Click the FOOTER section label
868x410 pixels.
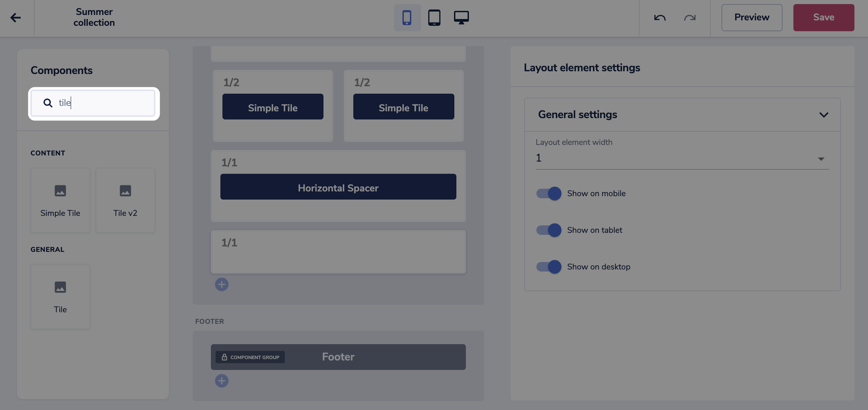[210, 321]
